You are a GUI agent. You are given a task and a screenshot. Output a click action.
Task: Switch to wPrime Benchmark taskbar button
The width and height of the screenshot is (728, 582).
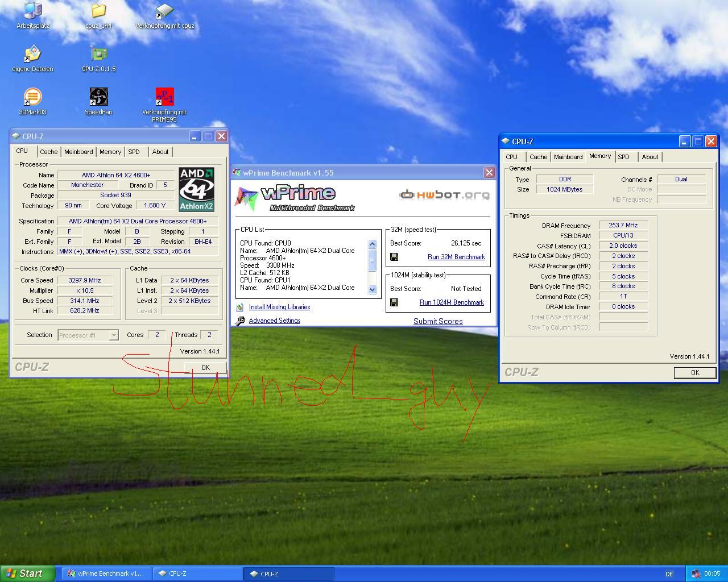106,573
